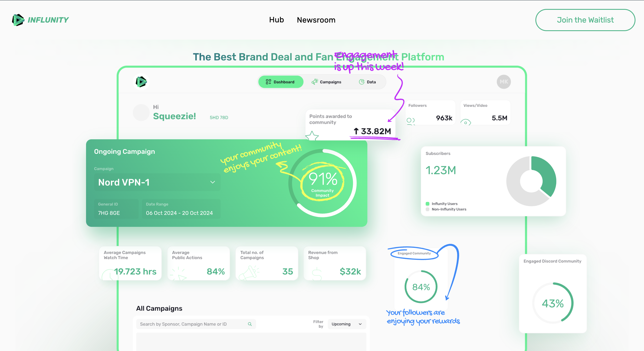Switch to the Campaigns tab
This screenshot has width=644, height=351.
tap(326, 82)
